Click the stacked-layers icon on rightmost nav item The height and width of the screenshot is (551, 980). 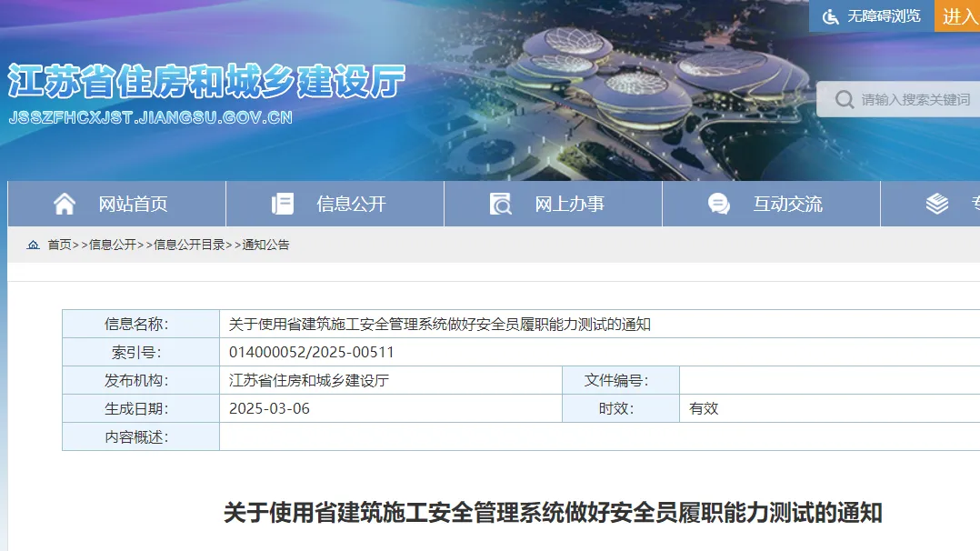pyautogui.click(x=937, y=203)
